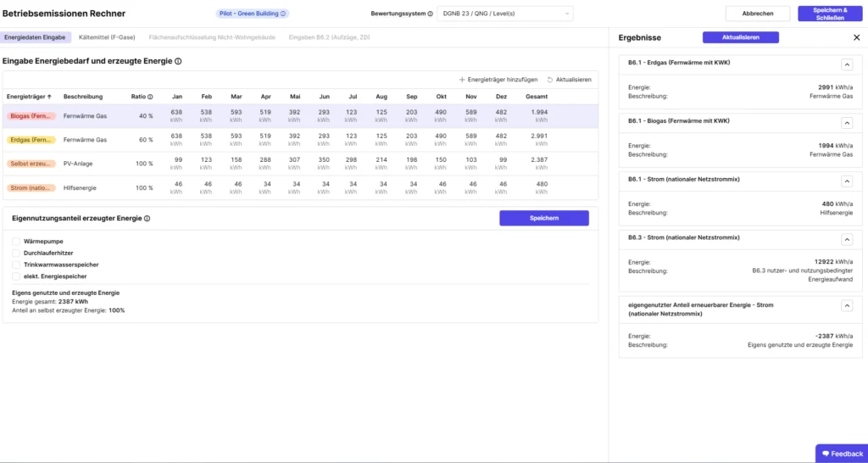The height and width of the screenshot is (463, 868).
Task: Click sort arrow on Energieträger column
Action: point(49,97)
